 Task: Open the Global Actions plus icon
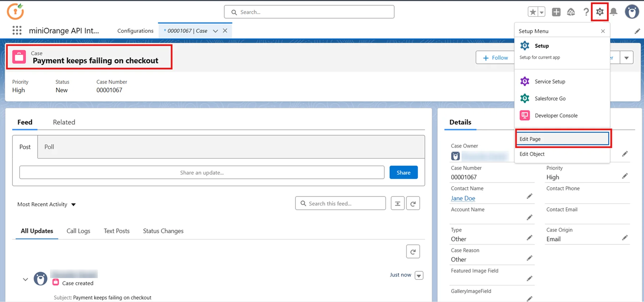click(x=556, y=12)
